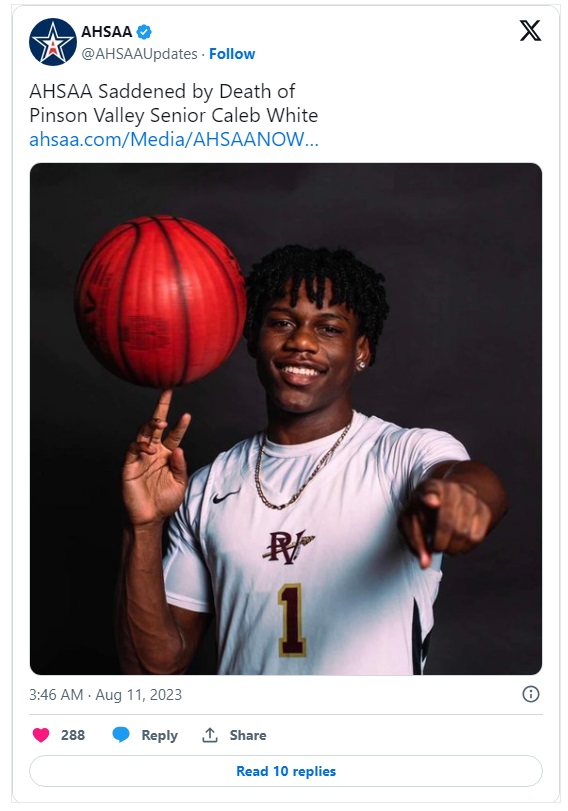Open the attached basketball player photo

click(x=286, y=419)
